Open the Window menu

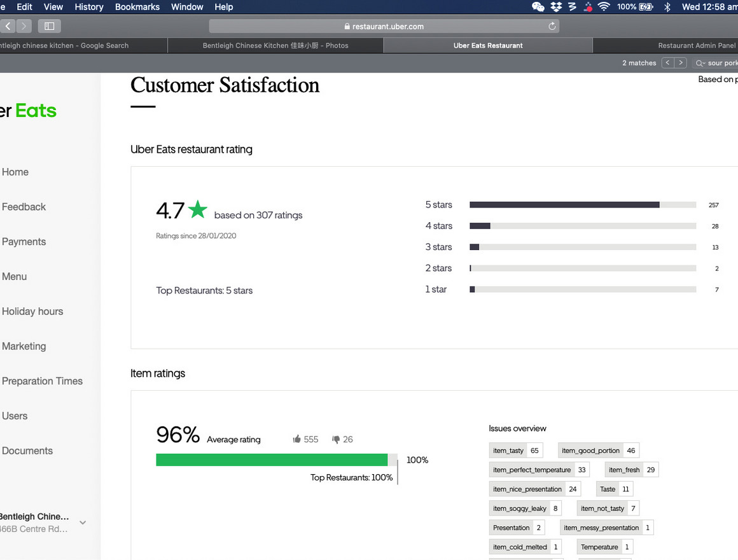tap(187, 6)
